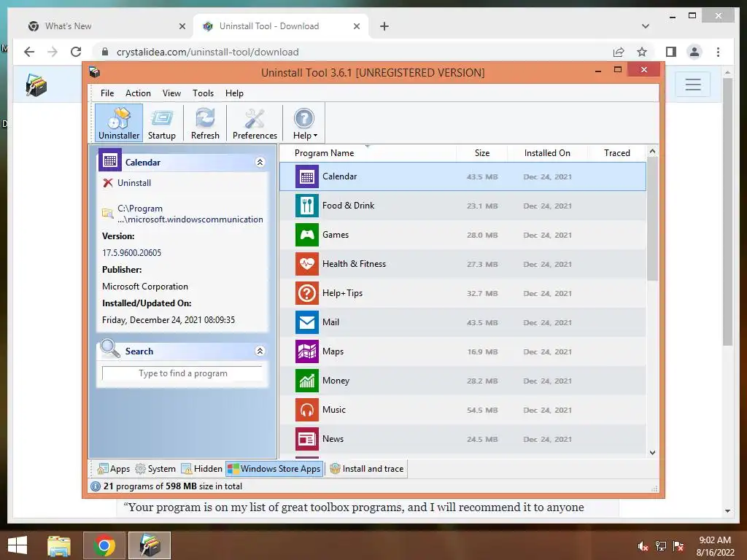
Task: Click the Calendar icon in details panel
Action: (x=110, y=160)
